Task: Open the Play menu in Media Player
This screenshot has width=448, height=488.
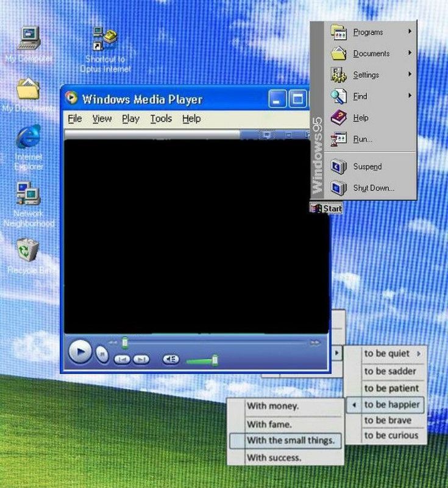Action: tap(130, 119)
